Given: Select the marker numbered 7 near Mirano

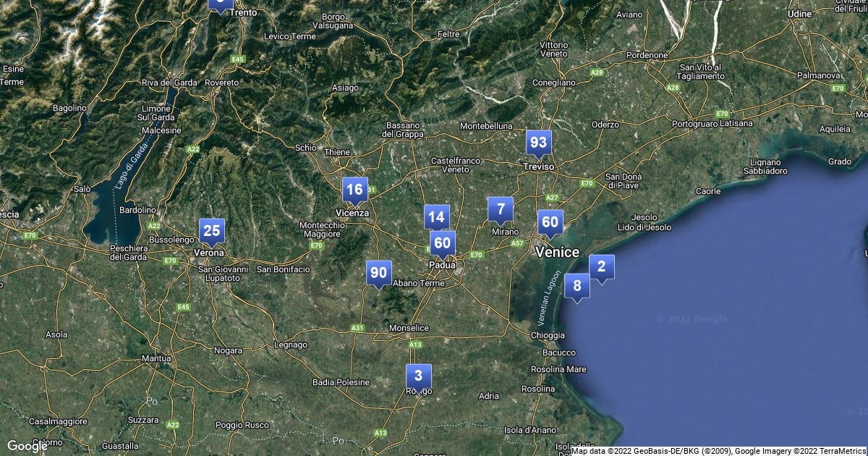Looking at the screenshot, I should [501, 209].
